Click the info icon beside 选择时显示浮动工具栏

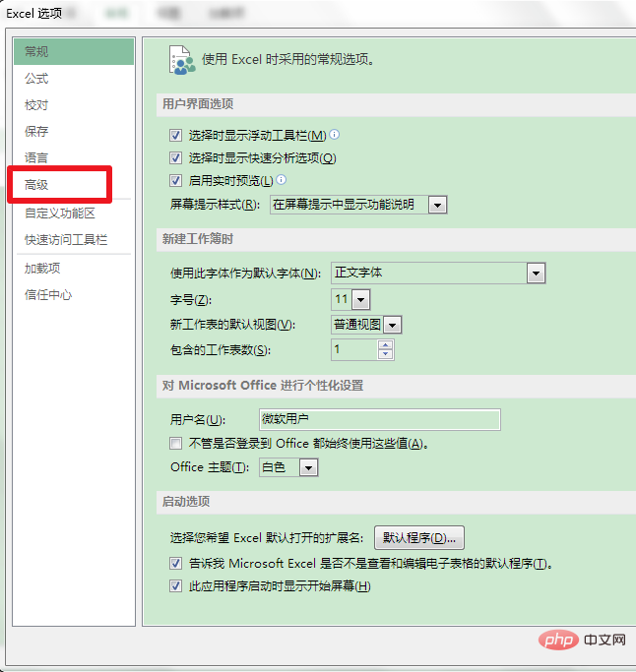coord(335,135)
